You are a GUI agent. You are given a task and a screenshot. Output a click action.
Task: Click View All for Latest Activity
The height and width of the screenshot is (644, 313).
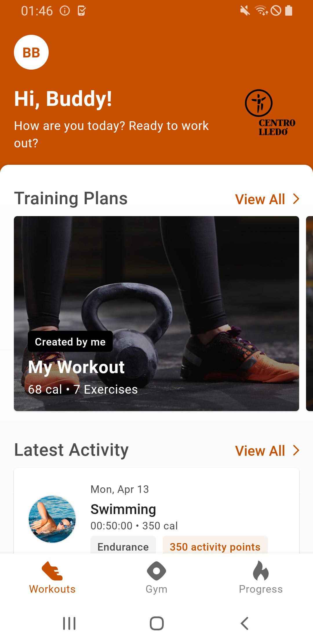pos(260,451)
